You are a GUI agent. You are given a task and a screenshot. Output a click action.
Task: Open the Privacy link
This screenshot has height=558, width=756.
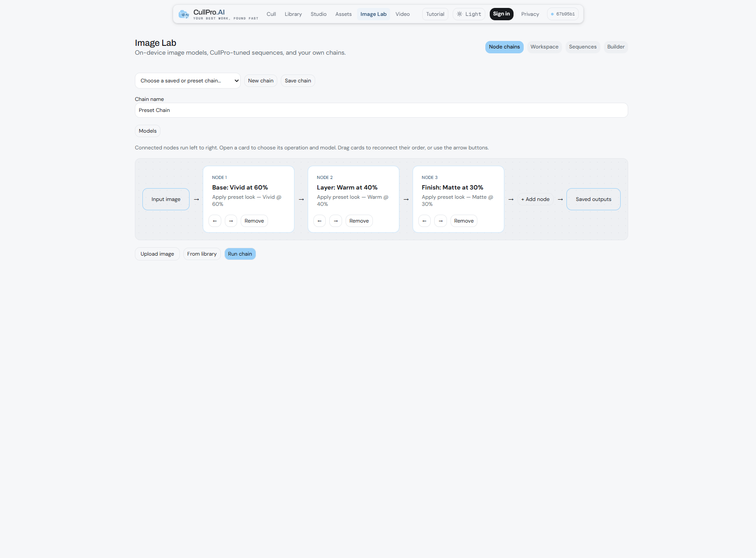530,14
